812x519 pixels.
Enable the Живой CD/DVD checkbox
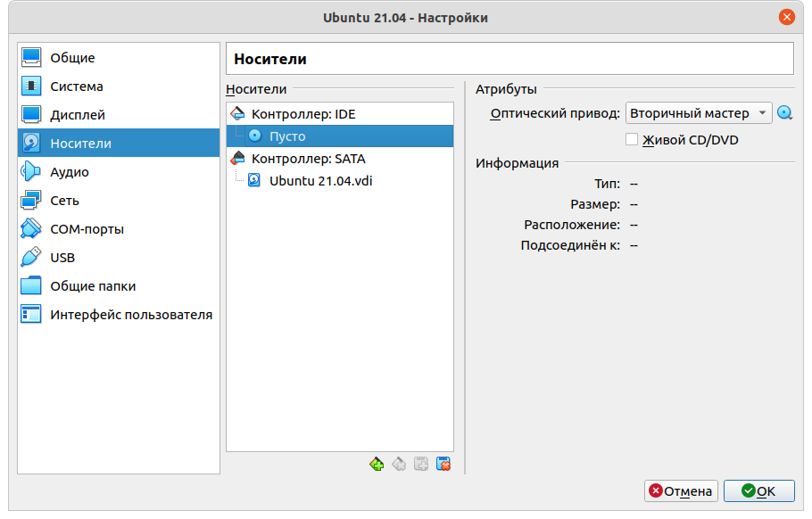(x=631, y=139)
